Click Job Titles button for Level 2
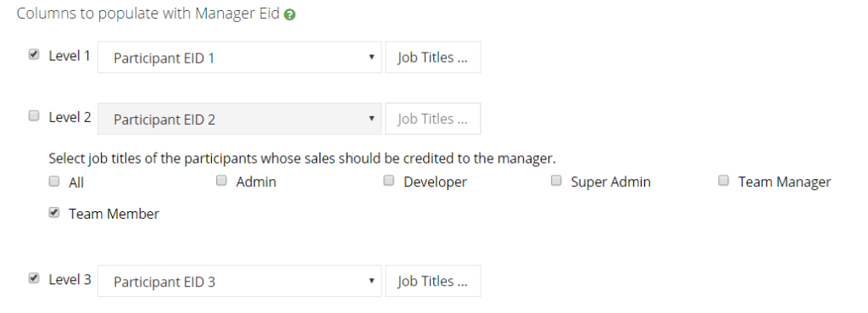Image resolution: width=868 pixels, height=313 pixels. 433,119
